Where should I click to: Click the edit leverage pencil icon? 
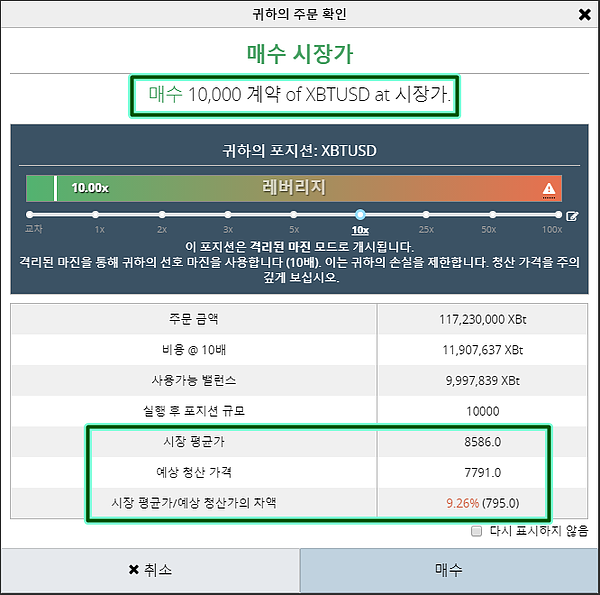pos(572,215)
